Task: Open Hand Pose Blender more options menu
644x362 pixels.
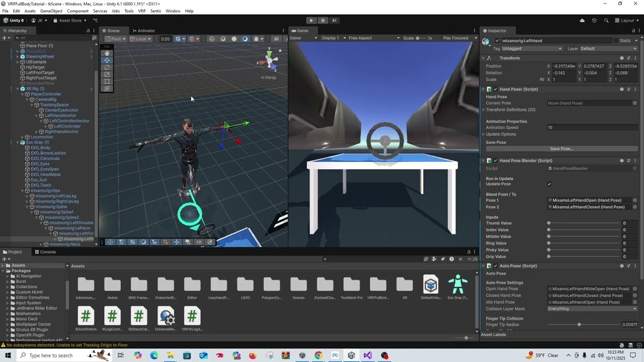Action: coord(635,161)
